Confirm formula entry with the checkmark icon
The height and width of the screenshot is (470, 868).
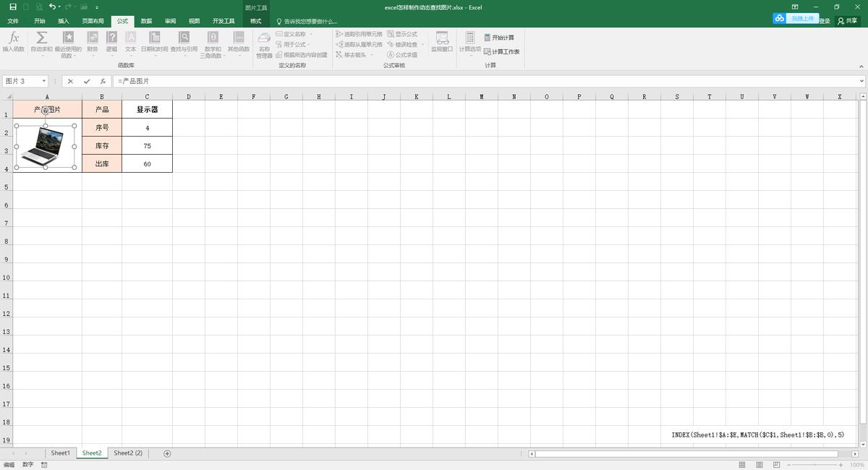pyautogui.click(x=87, y=82)
